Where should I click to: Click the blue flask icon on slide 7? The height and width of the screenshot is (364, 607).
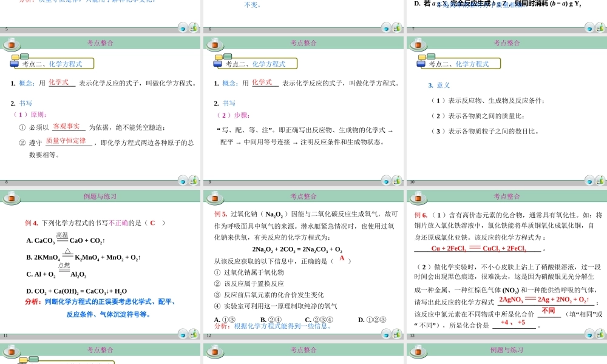589,28
